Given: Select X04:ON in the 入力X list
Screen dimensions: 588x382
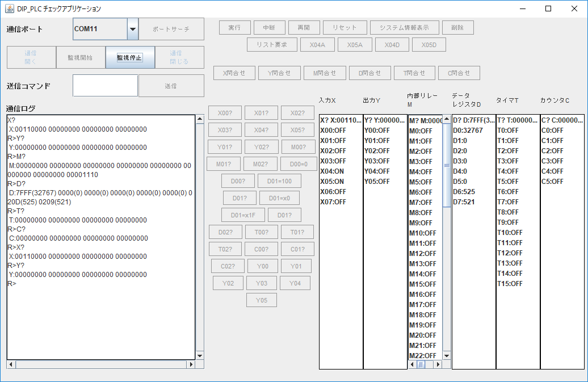Looking at the screenshot, I should coord(333,171).
